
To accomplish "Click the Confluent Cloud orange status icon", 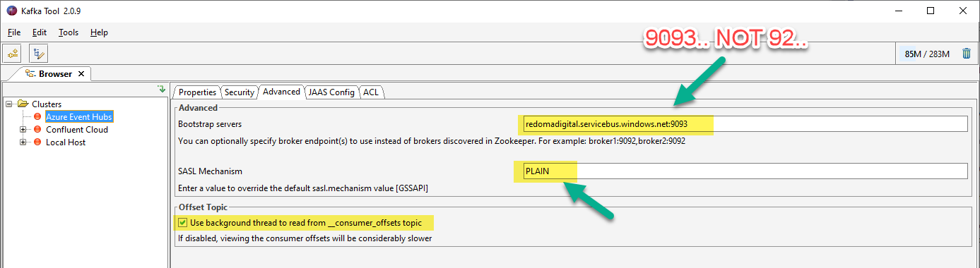I will coord(37,130).
